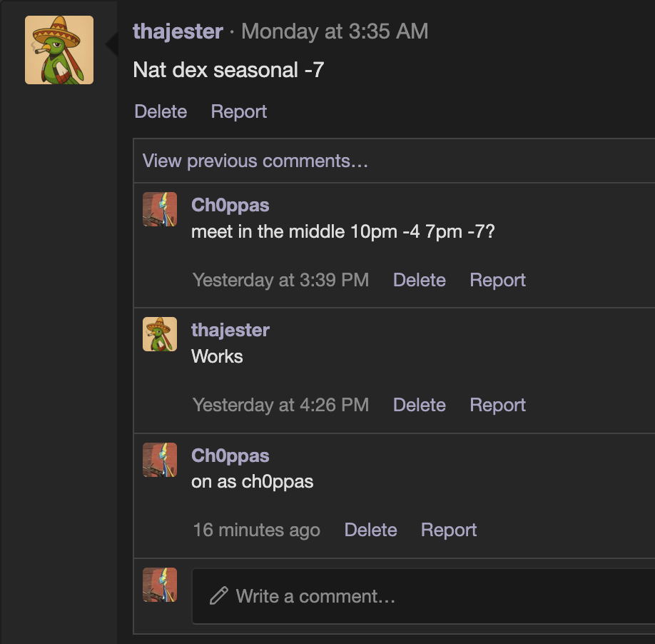Focus the Write a comment field
This screenshot has height=644, width=655.
coord(423,596)
